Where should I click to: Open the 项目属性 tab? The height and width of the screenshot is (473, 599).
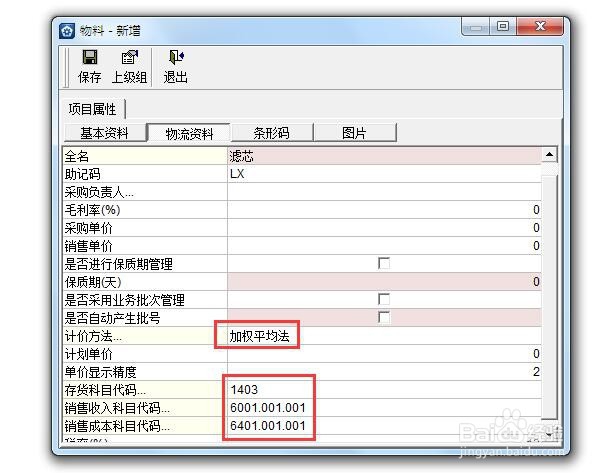click(93, 109)
